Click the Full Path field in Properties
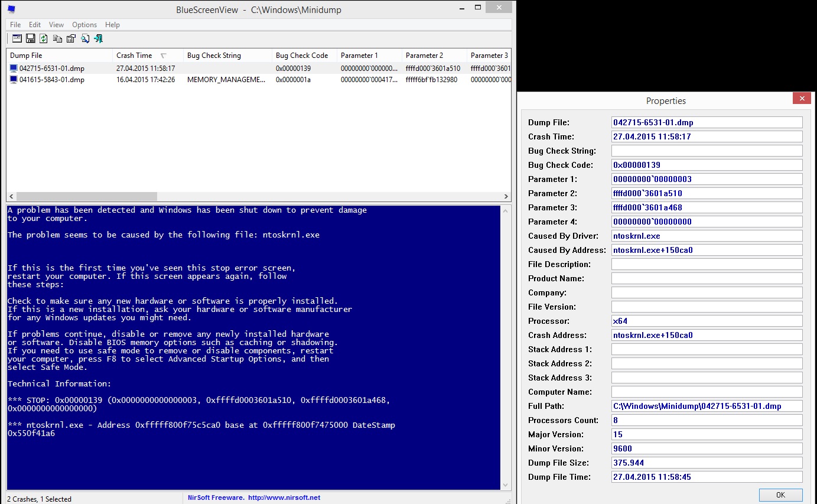The width and height of the screenshot is (817, 504). click(x=707, y=406)
